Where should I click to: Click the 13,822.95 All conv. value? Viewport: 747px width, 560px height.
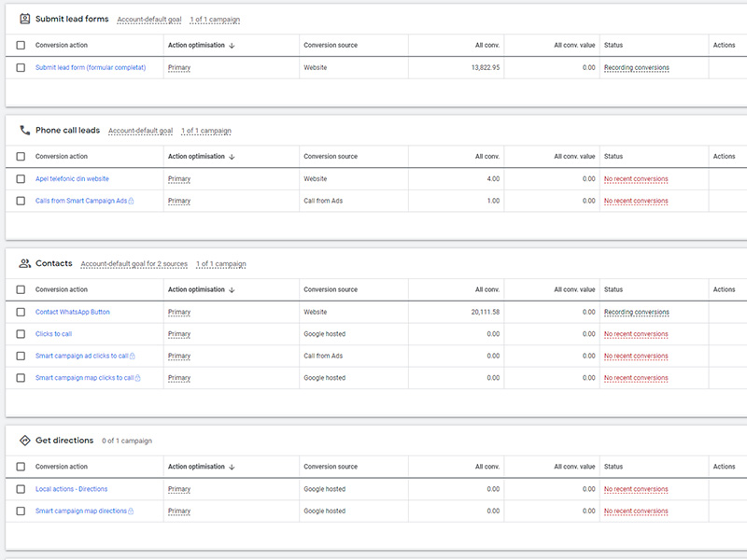point(486,67)
